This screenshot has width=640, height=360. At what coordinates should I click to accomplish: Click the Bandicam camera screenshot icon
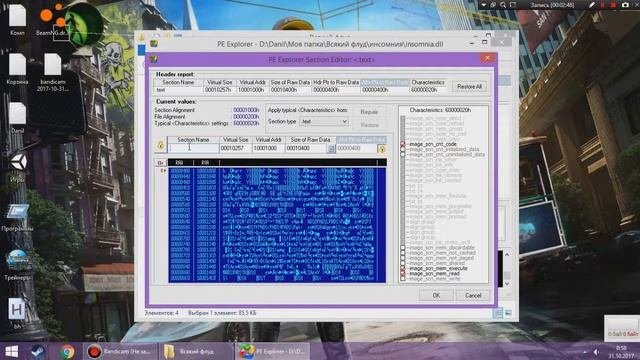tap(625, 5)
